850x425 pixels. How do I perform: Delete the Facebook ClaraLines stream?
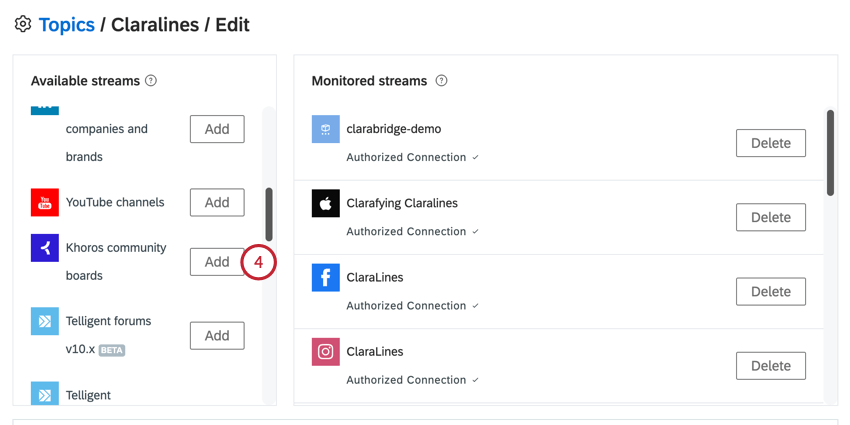click(771, 292)
